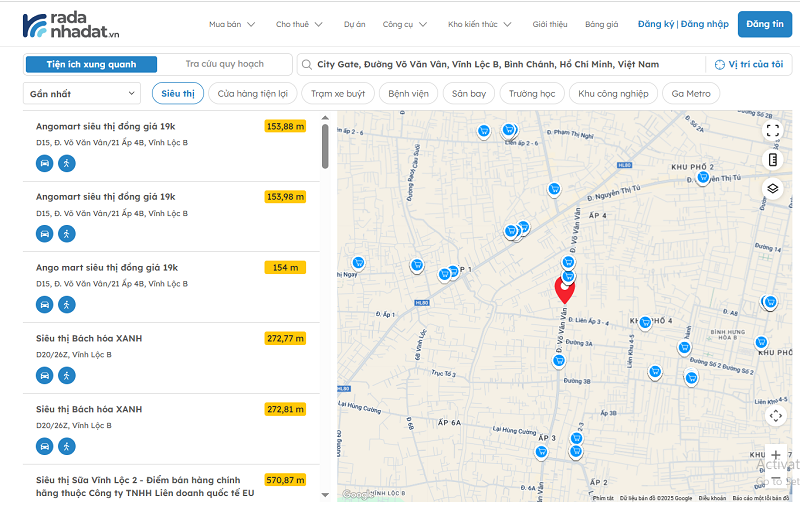The image size is (800, 516).
Task: Select the Ga Metro filter
Action: pos(691,94)
